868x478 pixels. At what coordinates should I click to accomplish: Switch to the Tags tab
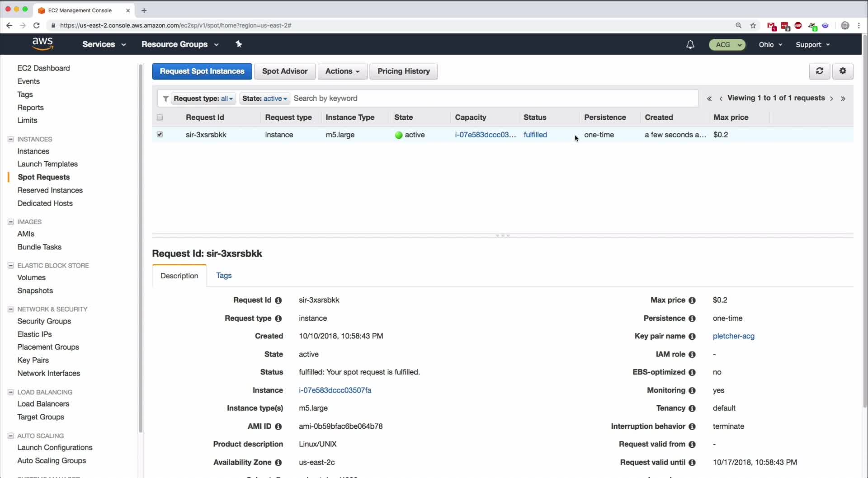click(224, 276)
